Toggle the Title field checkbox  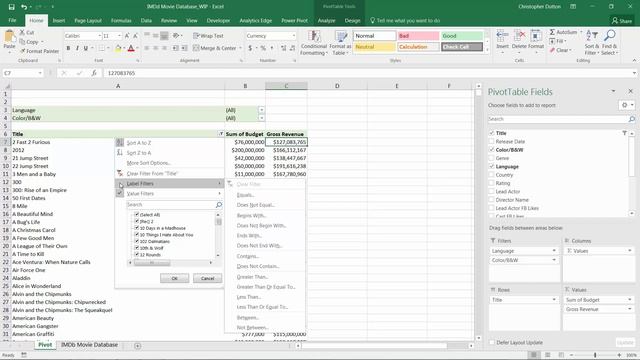tap(491, 133)
